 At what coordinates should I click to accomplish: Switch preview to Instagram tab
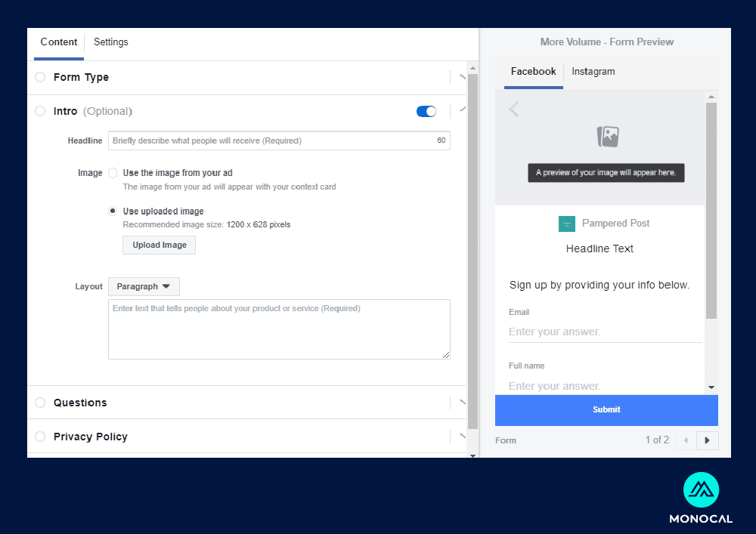coord(593,72)
